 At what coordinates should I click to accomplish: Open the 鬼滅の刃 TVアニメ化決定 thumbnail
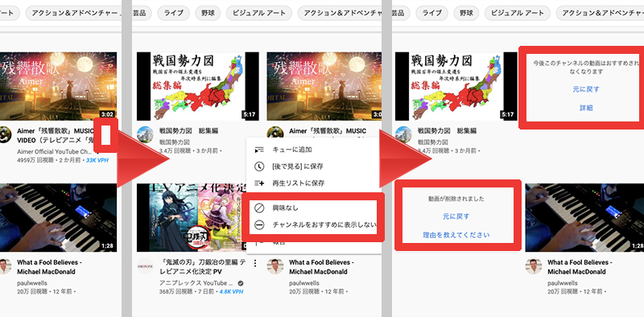pos(192,217)
